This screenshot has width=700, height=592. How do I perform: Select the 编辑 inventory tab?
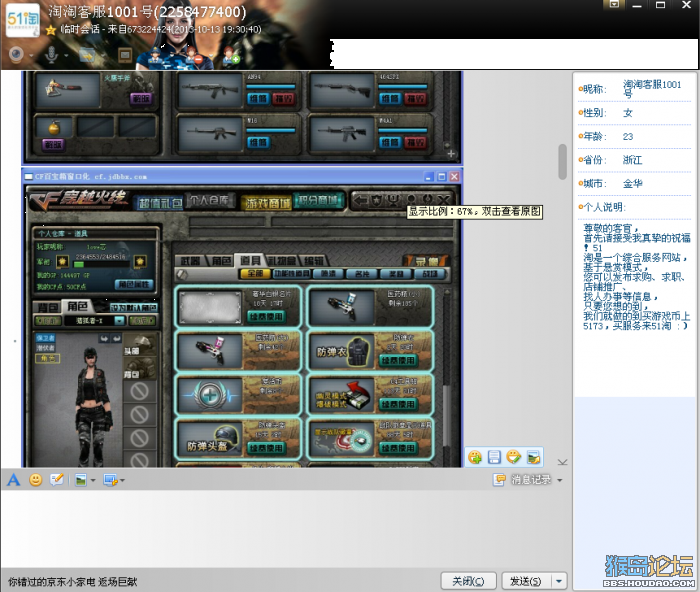tap(313, 261)
